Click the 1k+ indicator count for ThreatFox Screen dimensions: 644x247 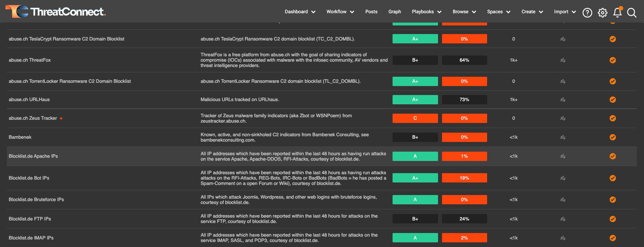[x=514, y=60]
